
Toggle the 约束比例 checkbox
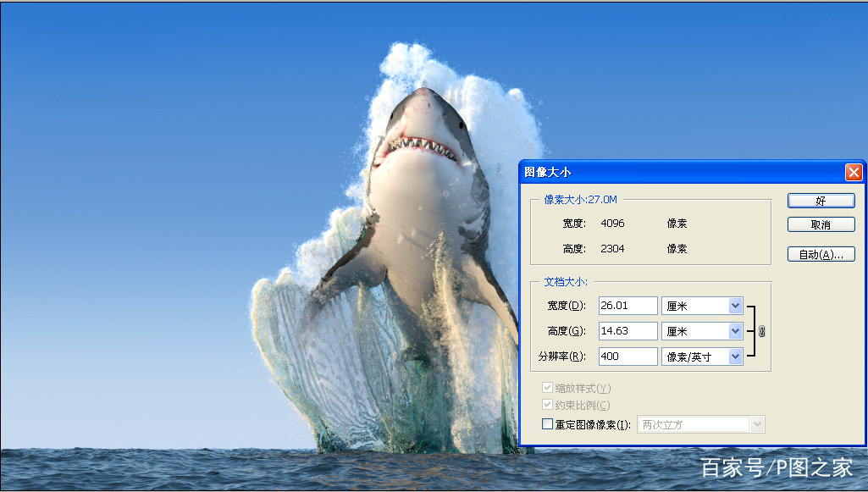(547, 406)
